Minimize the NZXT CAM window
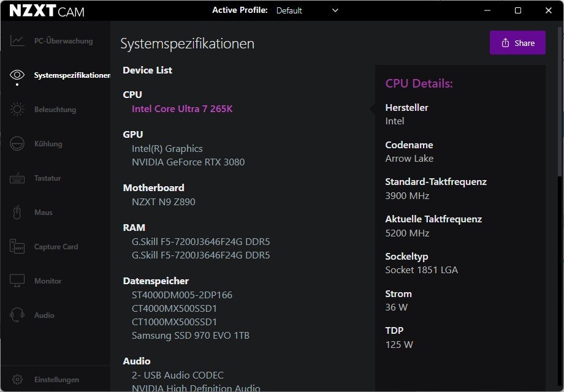The width and height of the screenshot is (564, 392). (x=487, y=10)
